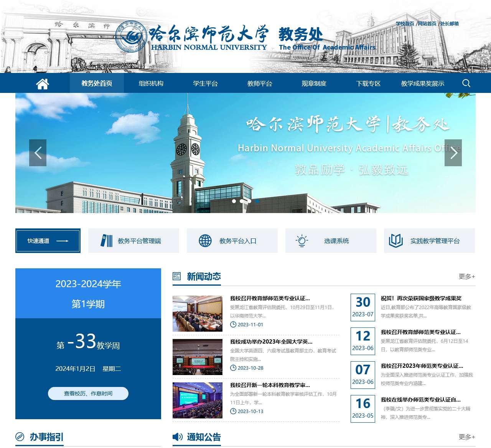Click the home icon in the navigation bar
The height and width of the screenshot is (448, 491).
pyautogui.click(x=42, y=83)
